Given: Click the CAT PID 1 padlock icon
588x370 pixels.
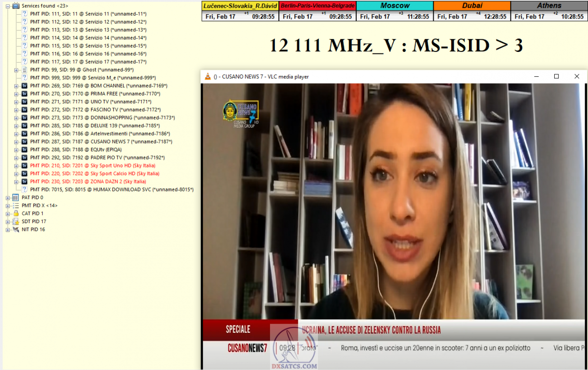Looking at the screenshot, I should (x=16, y=213).
